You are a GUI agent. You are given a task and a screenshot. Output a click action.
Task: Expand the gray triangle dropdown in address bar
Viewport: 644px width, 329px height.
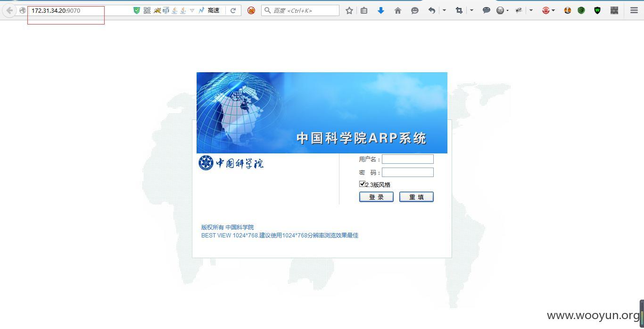tap(192, 10)
